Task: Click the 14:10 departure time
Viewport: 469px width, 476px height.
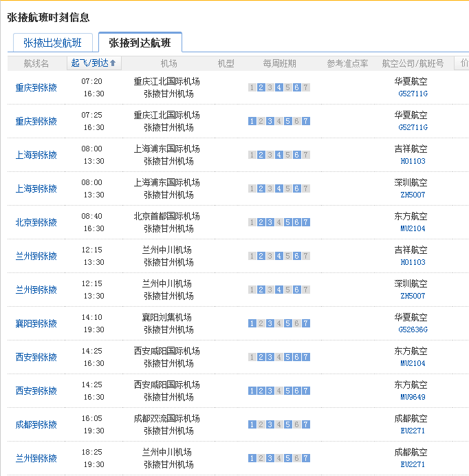Action: 91,317
